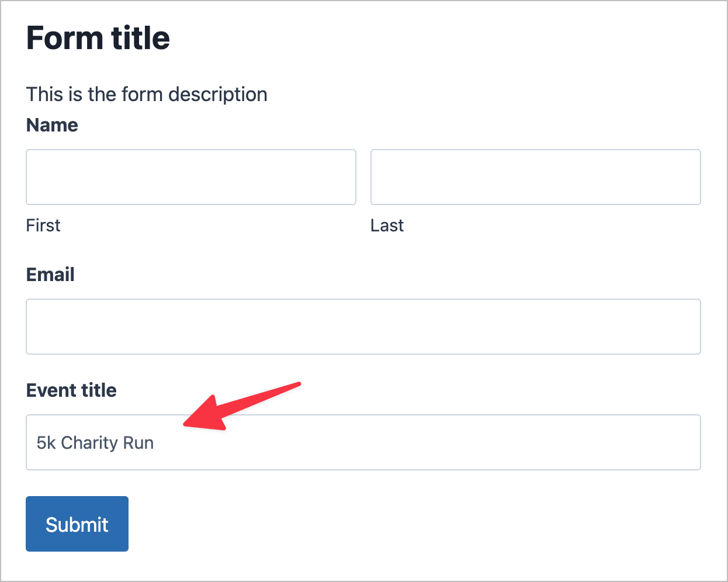Click the Email field label

(50, 275)
